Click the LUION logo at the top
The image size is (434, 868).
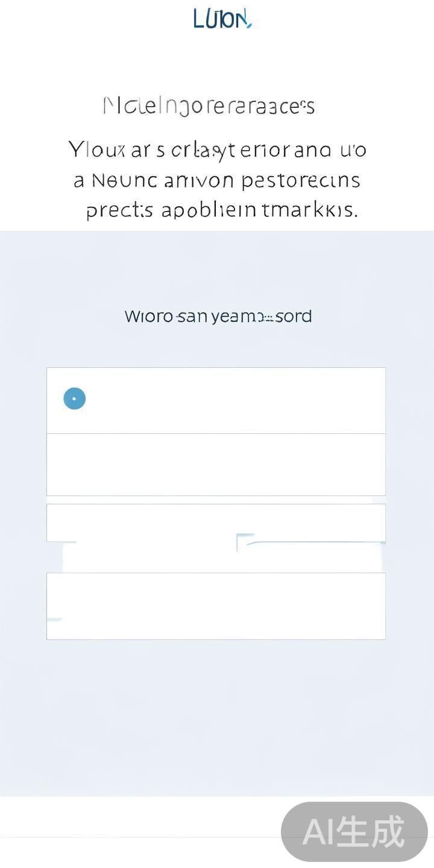pyautogui.click(x=221, y=19)
